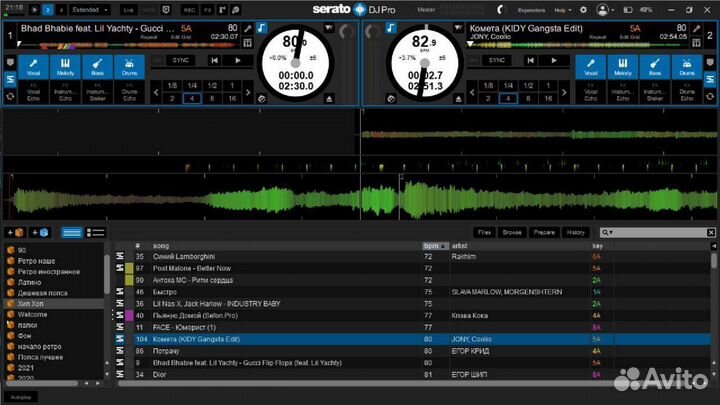Open the deck 2 platter options dropdown arrow

(458, 28)
